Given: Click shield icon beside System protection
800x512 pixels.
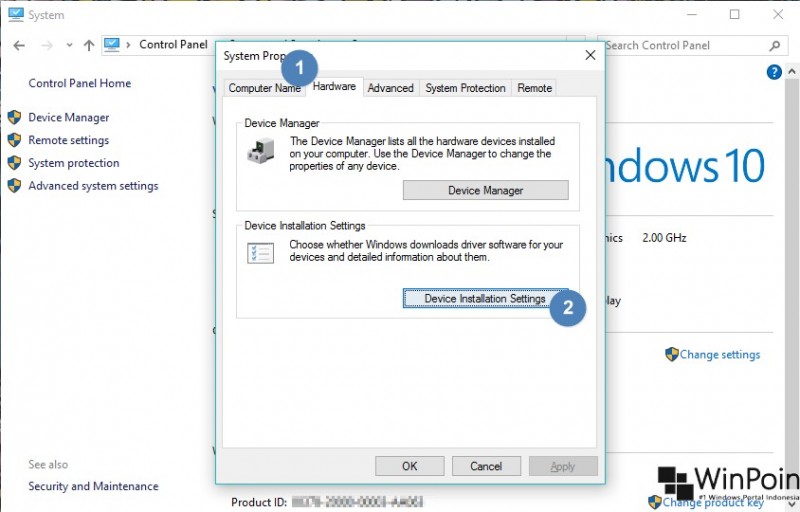Looking at the screenshot, I should click(x=14, y=163).
